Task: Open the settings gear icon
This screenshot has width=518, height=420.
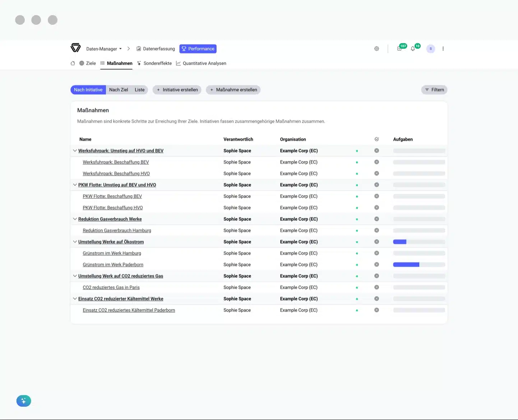Action: (x=376, y=48)
